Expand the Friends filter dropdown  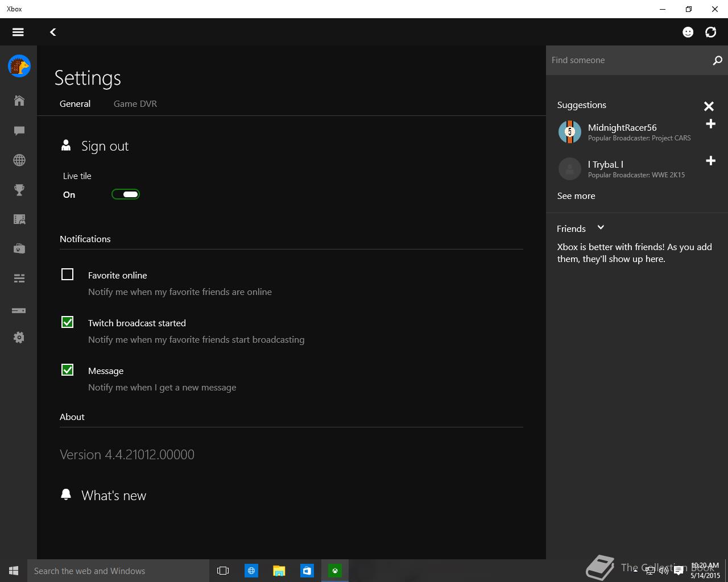pos(601,228)
